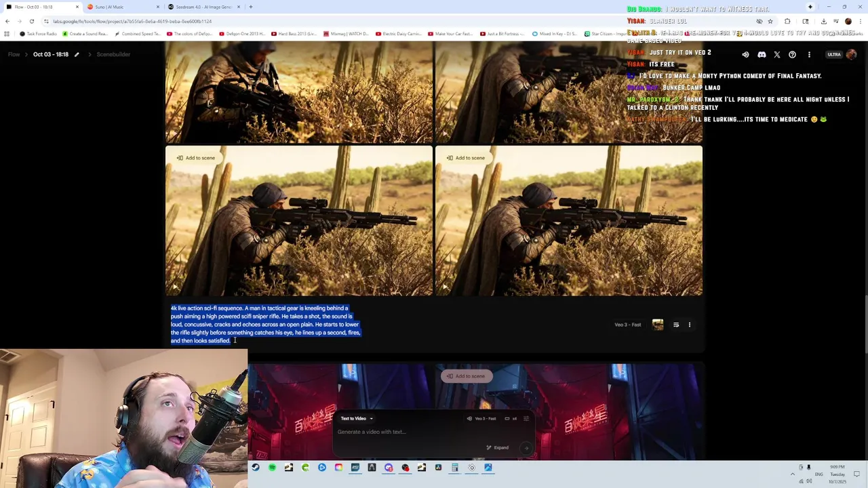Open the Text to Video mode dropdown

357,418
